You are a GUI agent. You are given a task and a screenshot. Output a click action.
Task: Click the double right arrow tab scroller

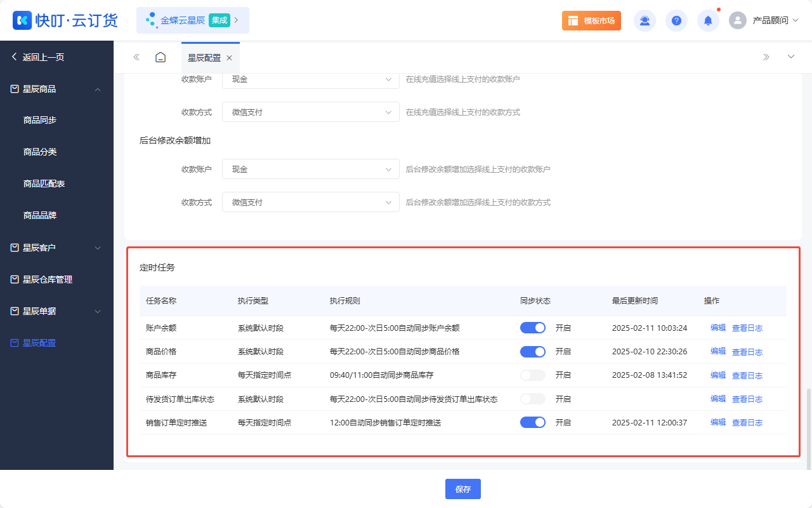tap(766, 57)
